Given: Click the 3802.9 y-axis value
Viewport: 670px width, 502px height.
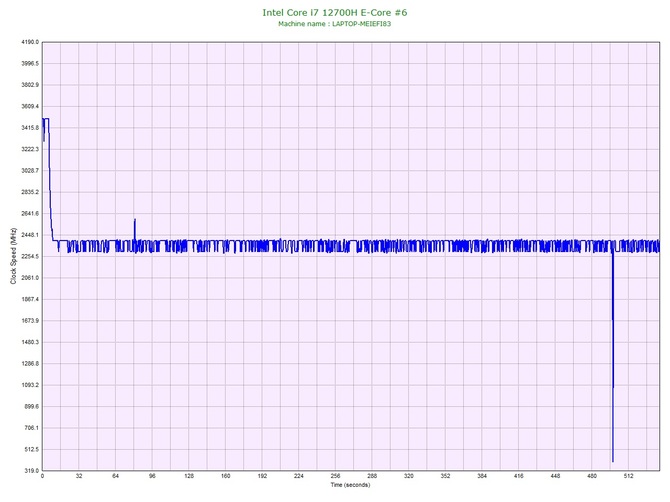Looking at the screenshot, I should coord(30,85).
